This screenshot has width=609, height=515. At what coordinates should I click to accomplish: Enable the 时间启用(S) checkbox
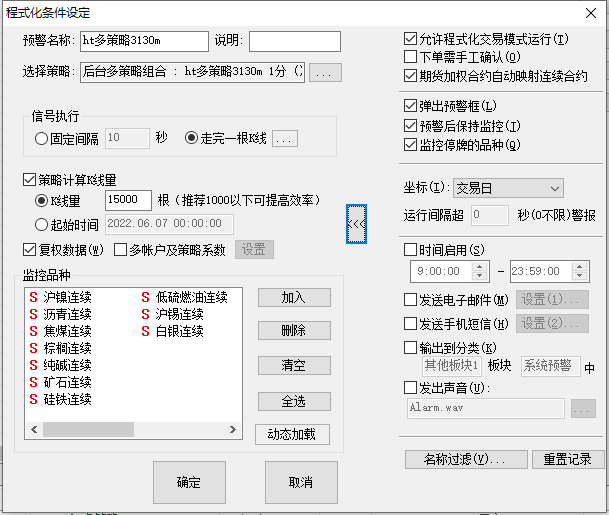tap(411, 249)
